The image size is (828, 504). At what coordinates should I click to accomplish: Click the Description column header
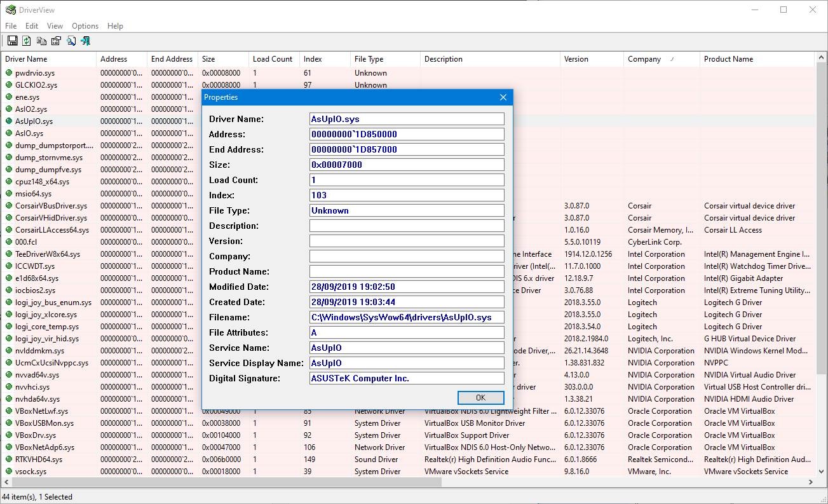[x=490, y=59]
